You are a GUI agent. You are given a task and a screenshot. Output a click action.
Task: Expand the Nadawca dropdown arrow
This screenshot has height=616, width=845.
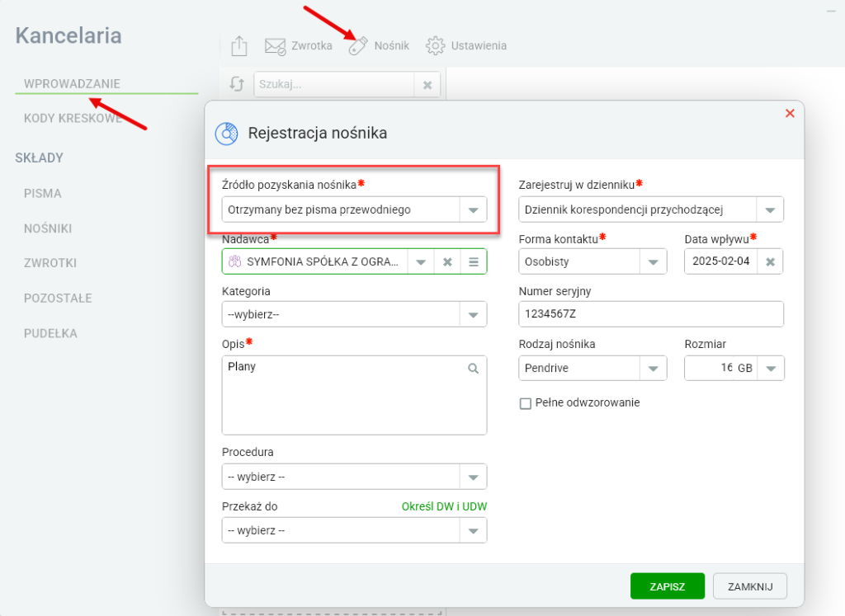[x=421, y=261]
